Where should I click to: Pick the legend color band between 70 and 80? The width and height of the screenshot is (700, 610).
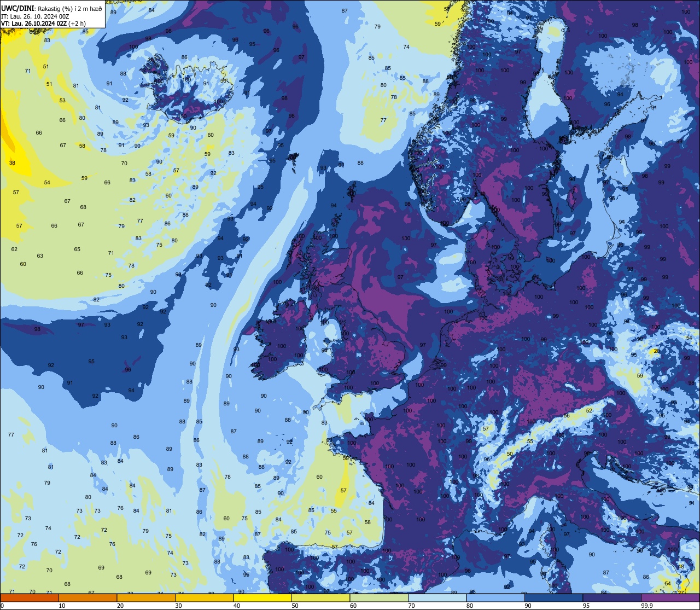pos(437,597)
